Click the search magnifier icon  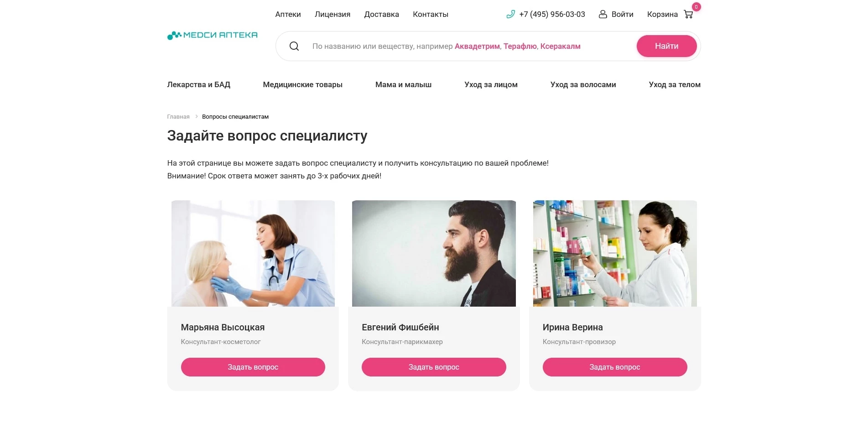294,46
